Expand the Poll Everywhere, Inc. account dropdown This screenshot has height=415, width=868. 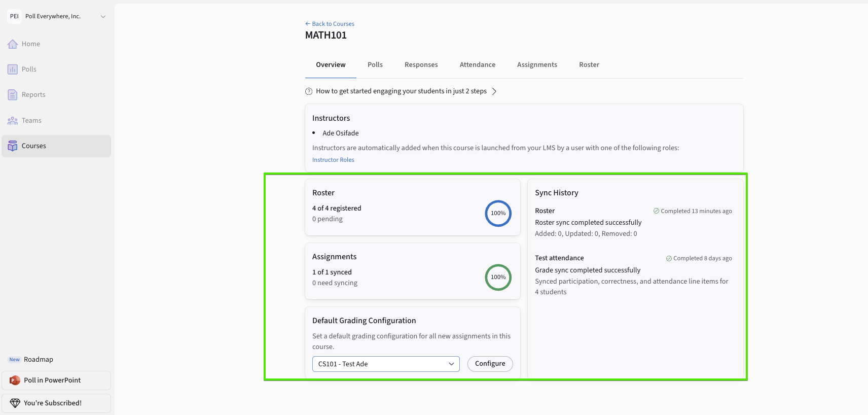pos(103,17)
